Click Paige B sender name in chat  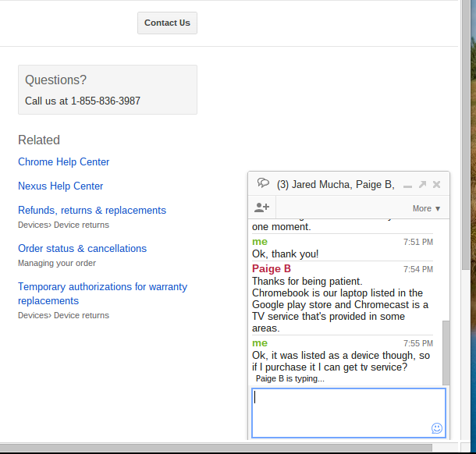[272, 269]
